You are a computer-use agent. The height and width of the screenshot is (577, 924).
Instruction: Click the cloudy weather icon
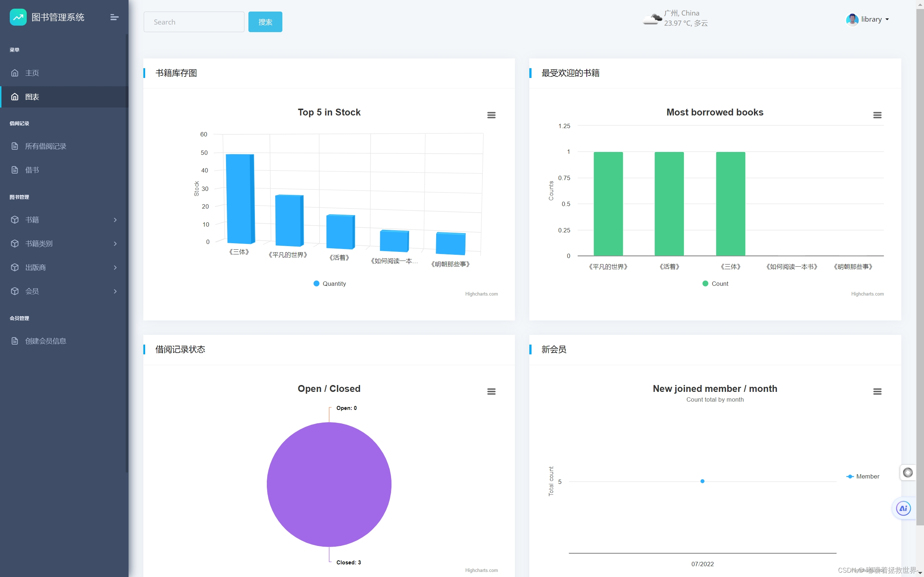pyautogui.click(x=652, y=19)
